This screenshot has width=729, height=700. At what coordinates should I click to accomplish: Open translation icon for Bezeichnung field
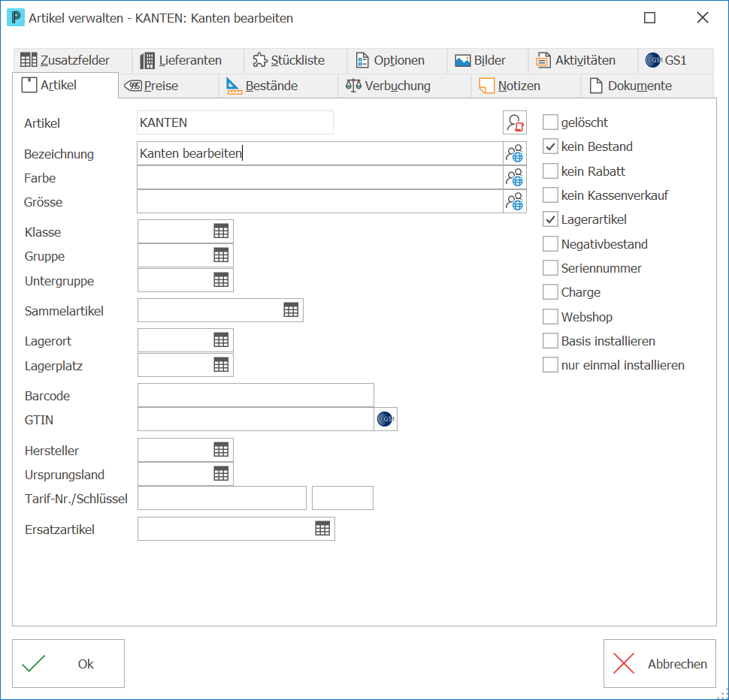click(515, 153)
